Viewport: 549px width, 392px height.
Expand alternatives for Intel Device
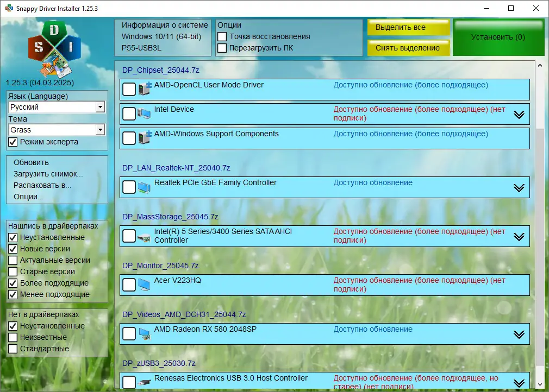click(x=519, y=115)
